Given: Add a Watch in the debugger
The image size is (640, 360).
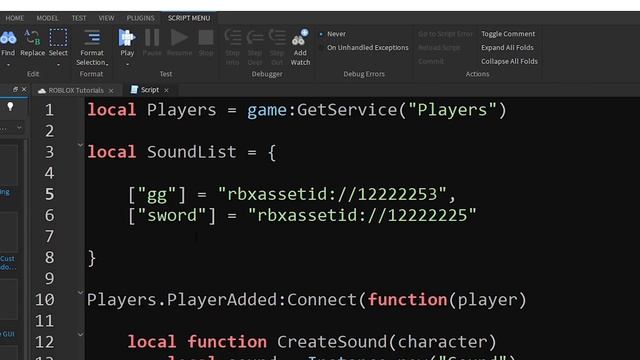Looking at the screenshot, I should [x=300, y=47].
